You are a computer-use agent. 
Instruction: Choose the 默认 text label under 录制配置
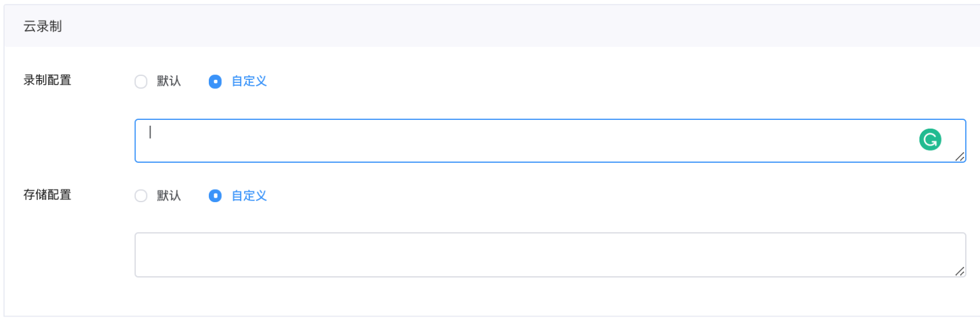[x=169, y=81]
